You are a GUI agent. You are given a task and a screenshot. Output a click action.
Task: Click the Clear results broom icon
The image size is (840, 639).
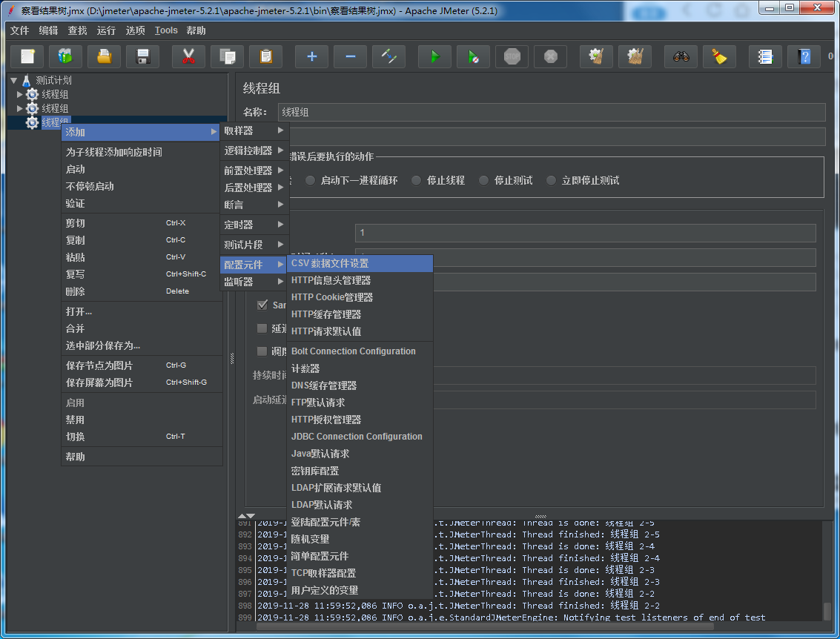(x=596, y=56)
